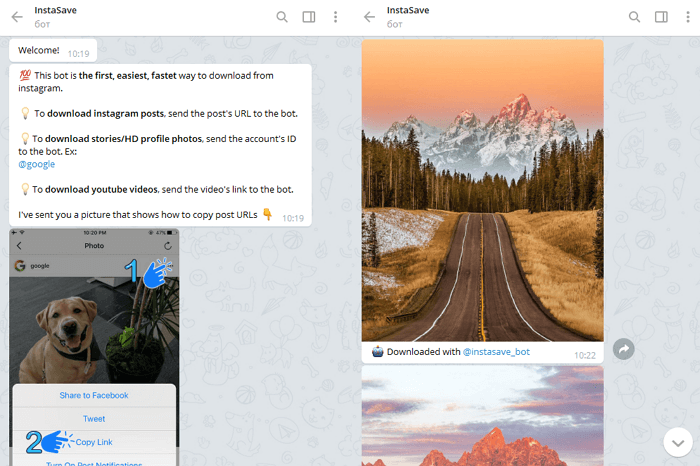The height and width of the screenshot is (466, 700).
Task: Jump to bottom with scroll-down chevron button
Action: tap(677, 442)
